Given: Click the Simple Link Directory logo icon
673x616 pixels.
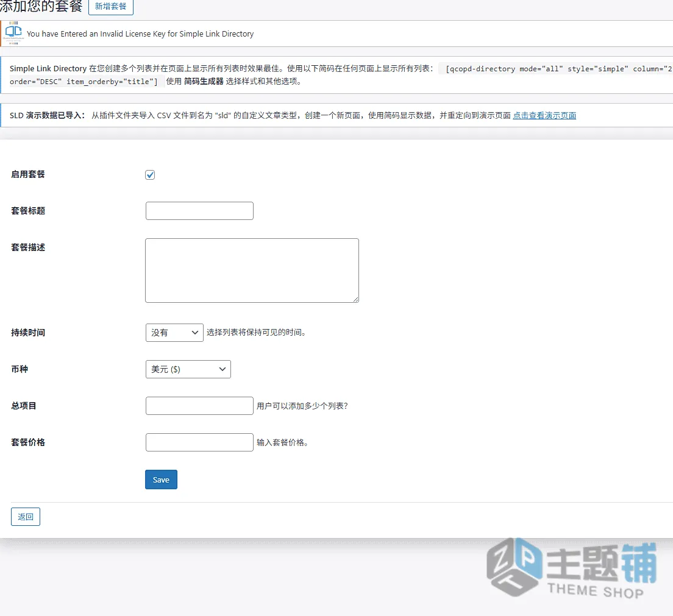Looking at the screenshot, I should [x=14, y=33].
